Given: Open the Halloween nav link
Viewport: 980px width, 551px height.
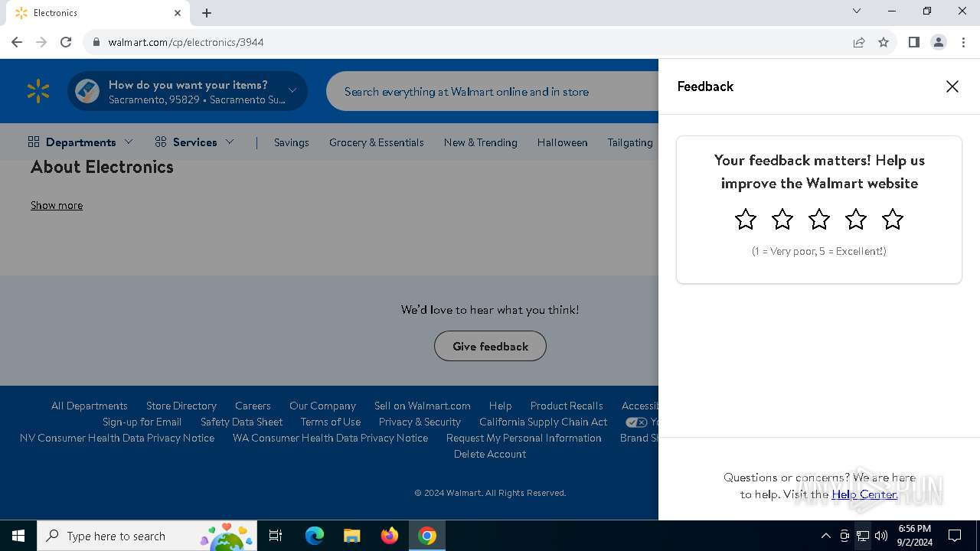Looking at the screenshot, I should (563, 142).
